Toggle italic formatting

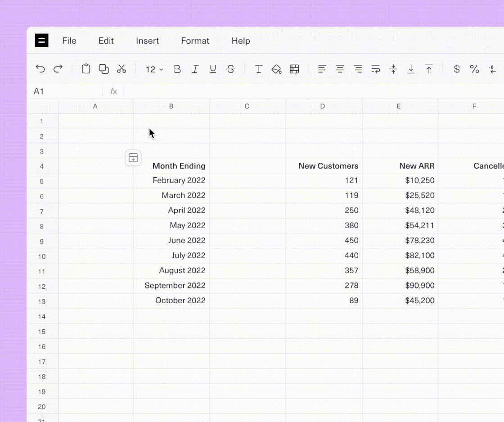[x=195, y=69]
